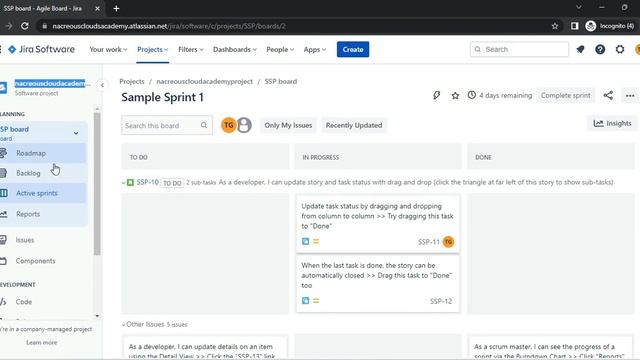The height and width of the screenshot is (360, 640).
Task: Open the Your work dropdown
Action: [x=108, y=49]
